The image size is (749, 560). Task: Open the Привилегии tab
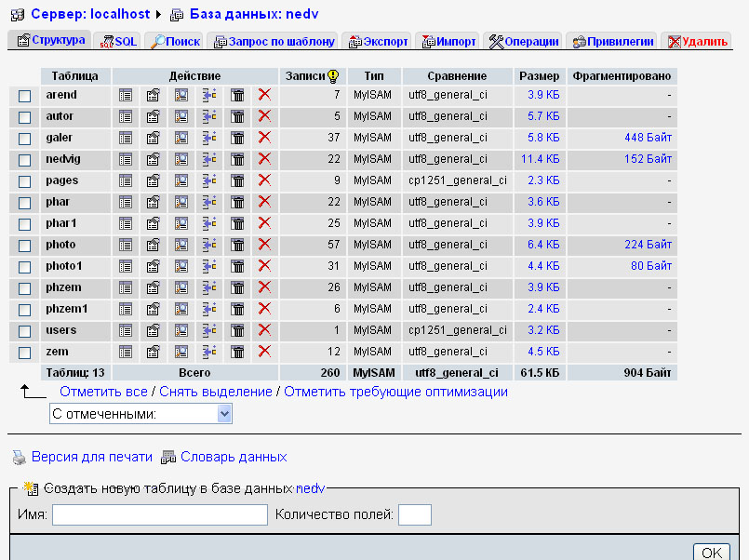click(x=612, y=42)
